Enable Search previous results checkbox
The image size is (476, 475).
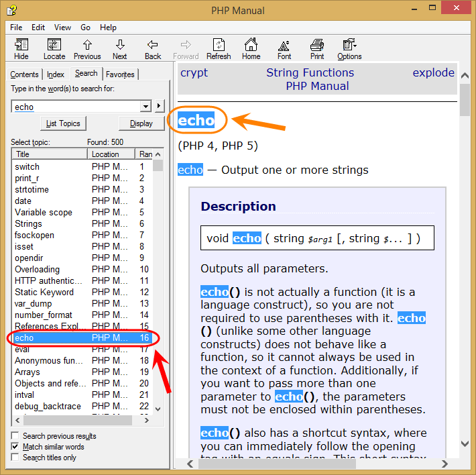[15, 435]
